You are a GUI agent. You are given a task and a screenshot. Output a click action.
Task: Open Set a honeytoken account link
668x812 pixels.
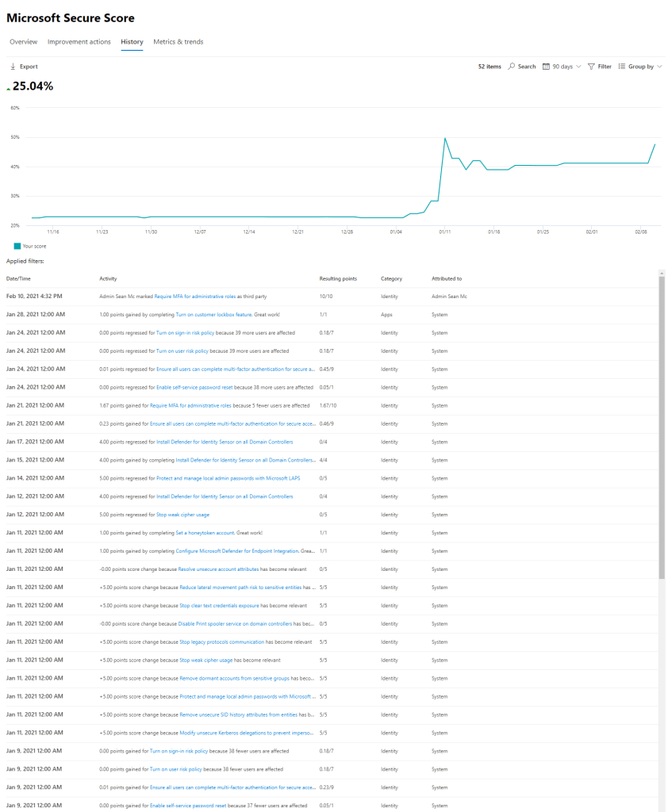(203, 533)
